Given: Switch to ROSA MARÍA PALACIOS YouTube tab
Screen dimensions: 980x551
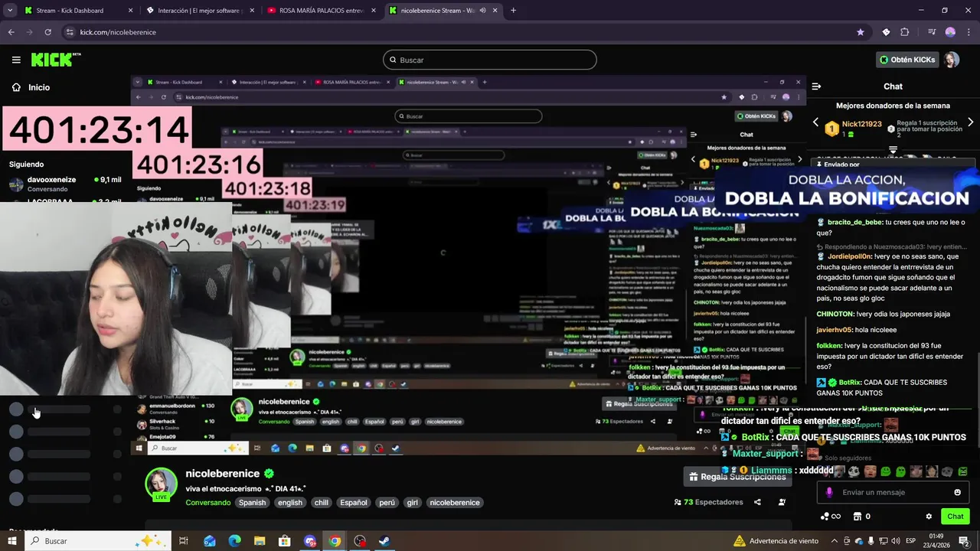Looking at the screenshot, I should tap(320, 11).
